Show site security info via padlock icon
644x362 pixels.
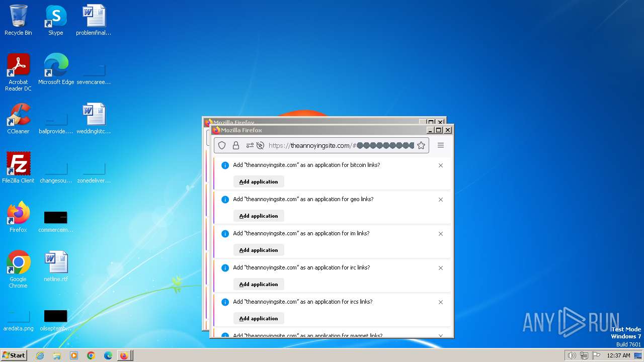(235, 145)
